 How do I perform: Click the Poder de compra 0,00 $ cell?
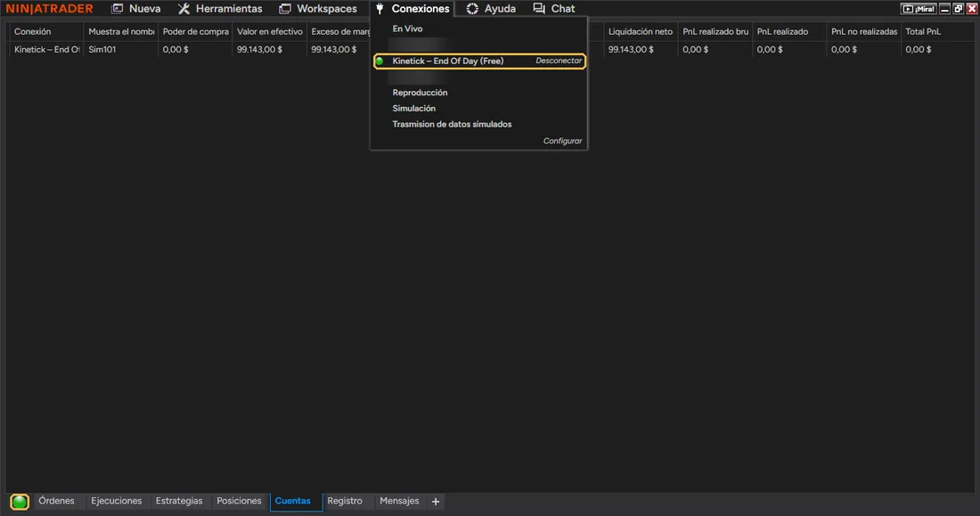pyautogui.click(x=195, y=49)
